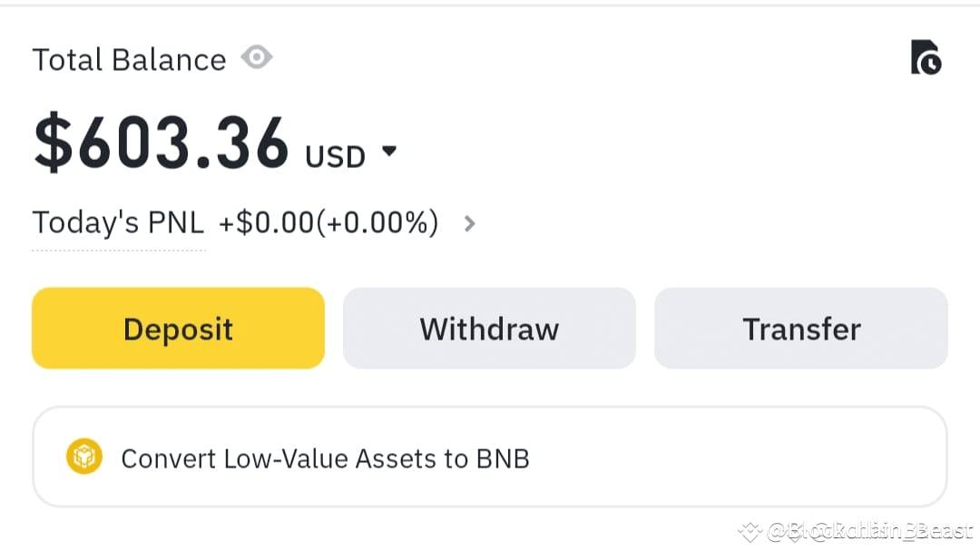Image resolution: width=980 pixels, height=551 pixels.
Task: Tap the +$0.00 PNL dollar value
Action: pos(267,222)
